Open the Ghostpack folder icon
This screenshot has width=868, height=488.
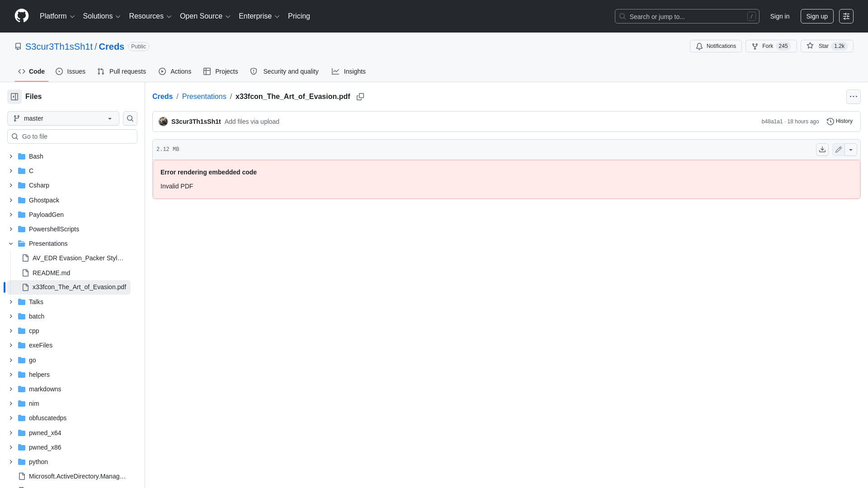coord(22,200)
